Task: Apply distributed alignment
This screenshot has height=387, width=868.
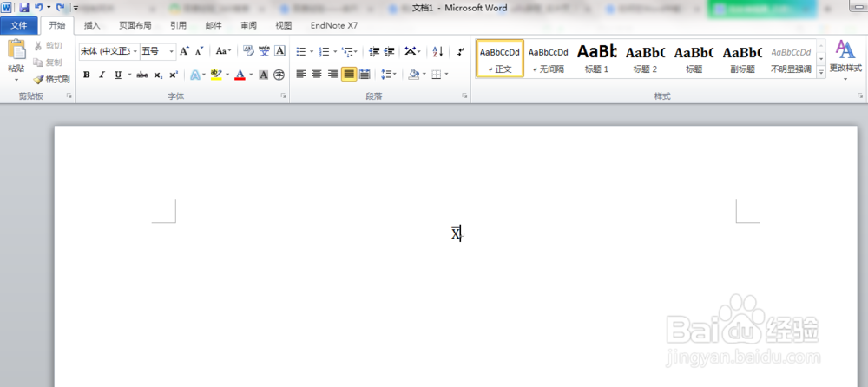Action: click(365, 74)
